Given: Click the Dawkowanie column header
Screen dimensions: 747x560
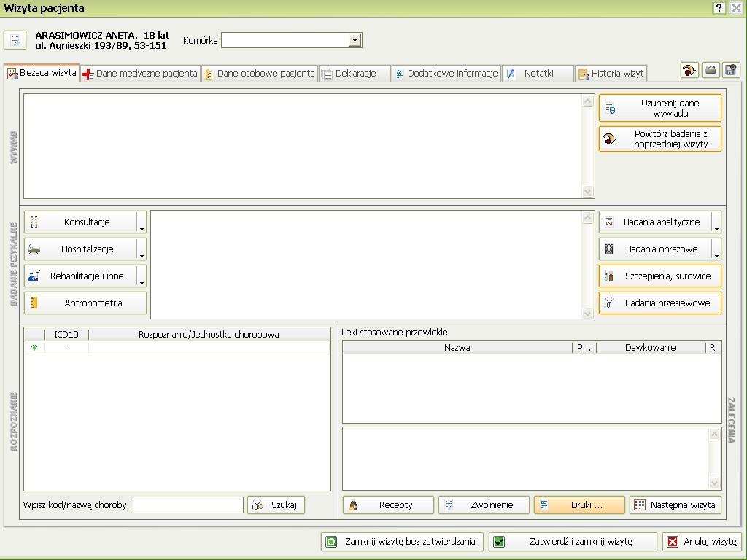Looking at the screenshot, I should 650,348.
